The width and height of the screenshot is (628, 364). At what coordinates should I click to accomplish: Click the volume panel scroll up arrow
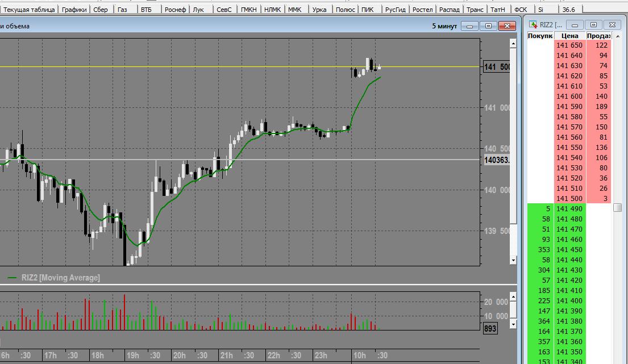[x=513, y=297]
